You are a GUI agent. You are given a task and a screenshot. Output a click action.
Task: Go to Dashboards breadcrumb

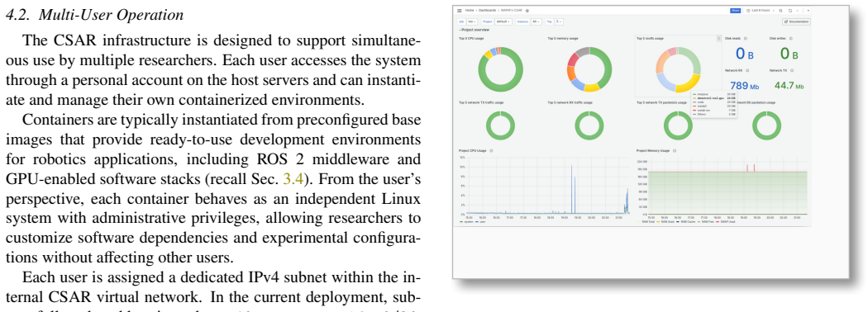[x=487, y=11]
